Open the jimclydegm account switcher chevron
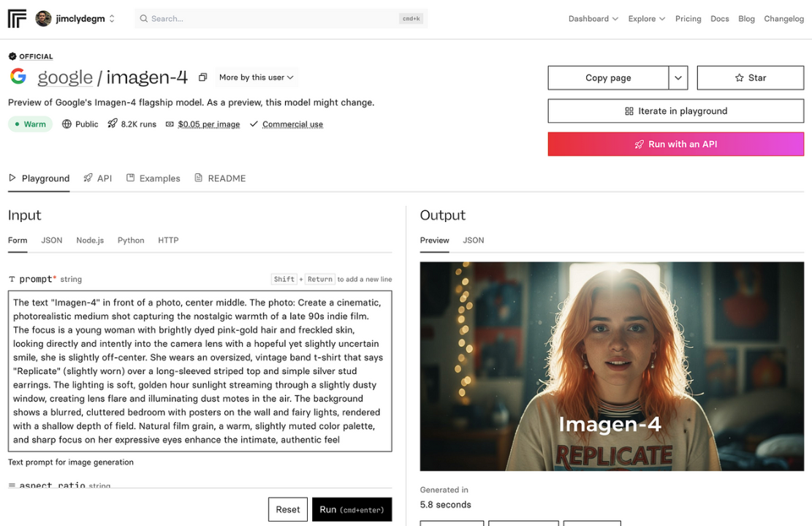The height and width of the screenshot is (526, 812). (112, 19)
